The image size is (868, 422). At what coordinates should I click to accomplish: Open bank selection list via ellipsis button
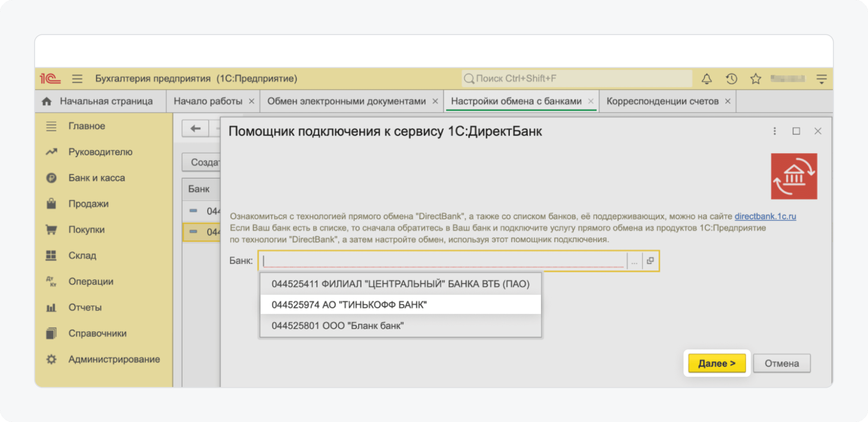click(634, 261)
